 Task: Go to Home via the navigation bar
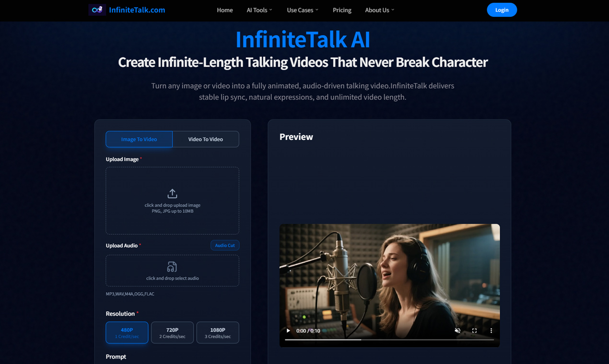224,10
